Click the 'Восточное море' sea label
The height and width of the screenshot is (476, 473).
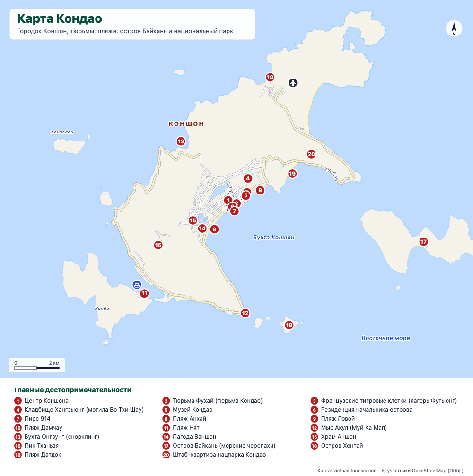(385, 338)
